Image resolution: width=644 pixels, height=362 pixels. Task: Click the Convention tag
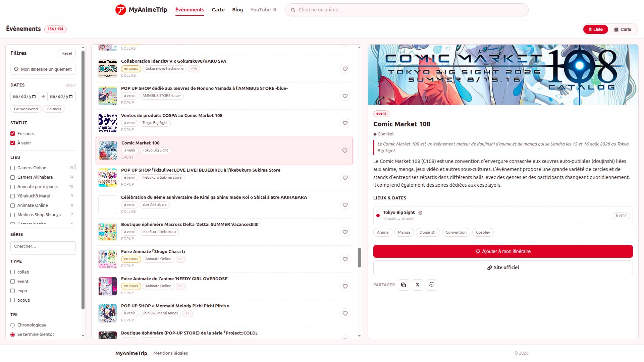[456, 233]
